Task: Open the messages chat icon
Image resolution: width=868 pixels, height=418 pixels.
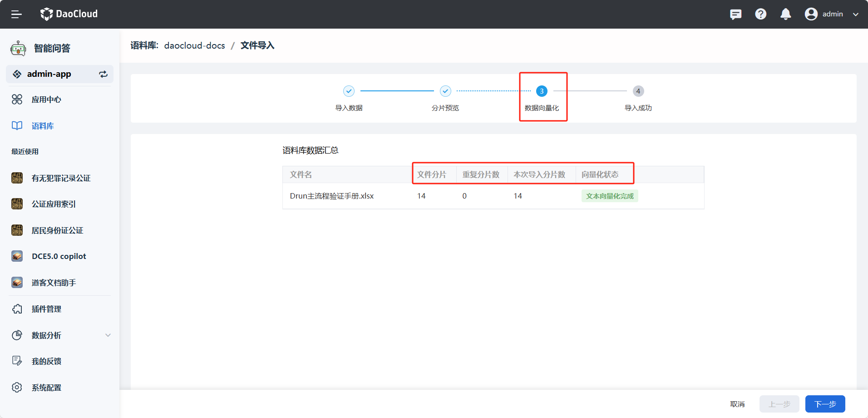Action: pyautogui.click(x=735, y=14)
